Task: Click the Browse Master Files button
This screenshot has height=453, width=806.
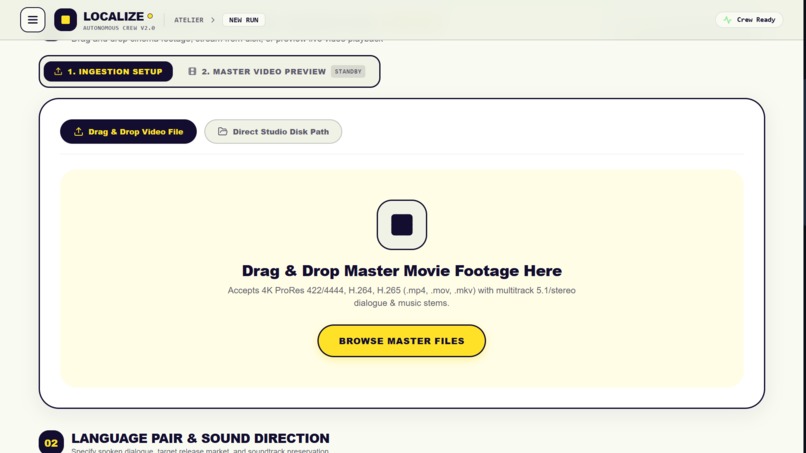Action: [x=401, y=341]
